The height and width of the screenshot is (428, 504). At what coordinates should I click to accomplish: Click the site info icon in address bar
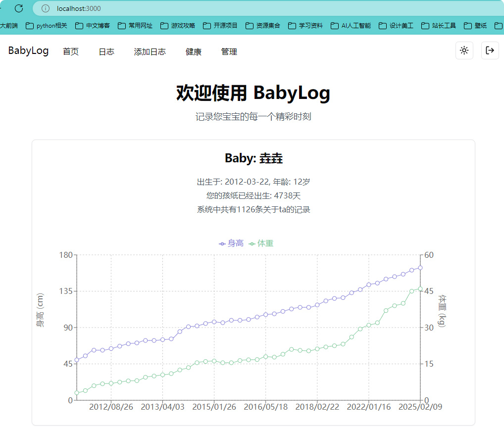point(46,8)
